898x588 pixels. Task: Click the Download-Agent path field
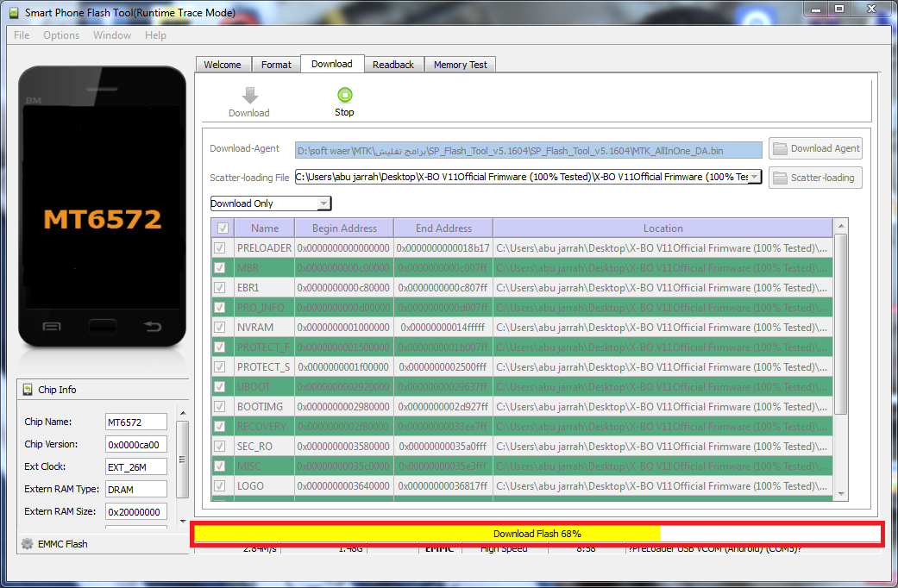tap(529, 151)
